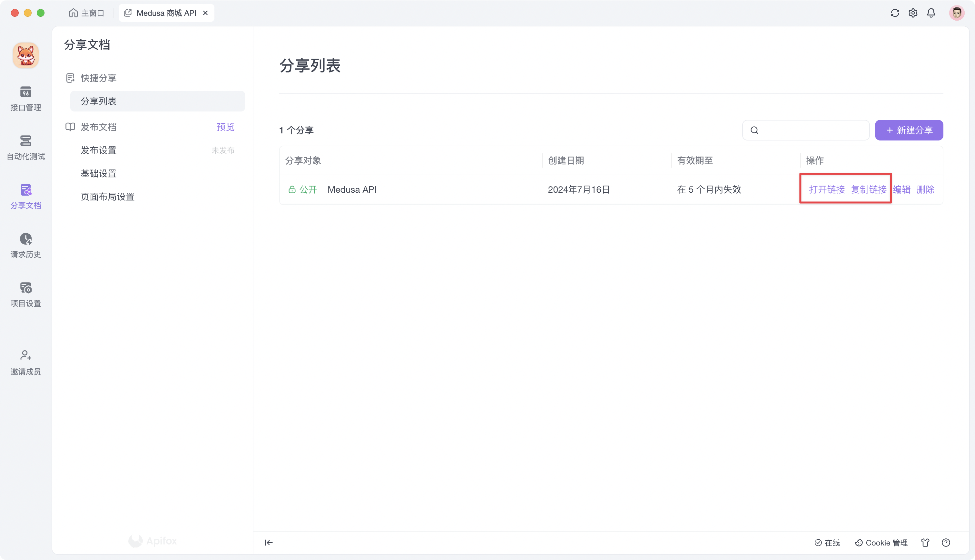Open 发布设置 in the share document menu
Viewport: 975px width, 560px height.
coord(99,150)
